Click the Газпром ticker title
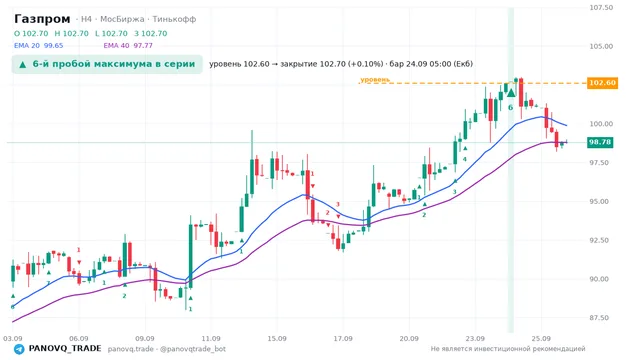The width and height of the screenshot is (640, 360). tap(42, 19)
